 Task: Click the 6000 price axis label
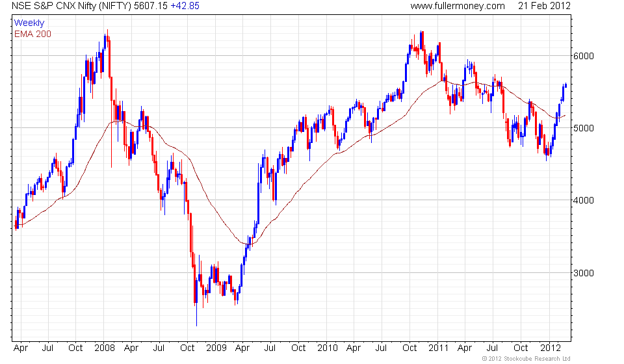click(583, 56)
